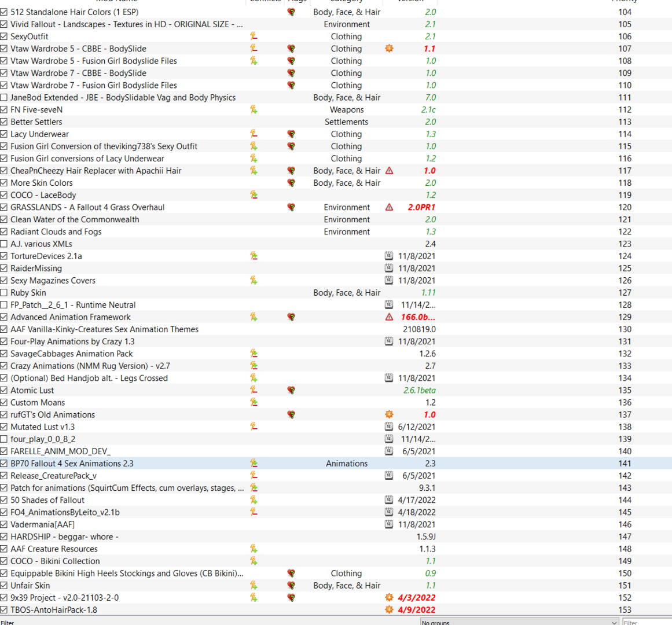This screenshot has height=625, width=672.
Task: Click the conflict lightning icon for SexyOutfit
Action: point(254,36)
